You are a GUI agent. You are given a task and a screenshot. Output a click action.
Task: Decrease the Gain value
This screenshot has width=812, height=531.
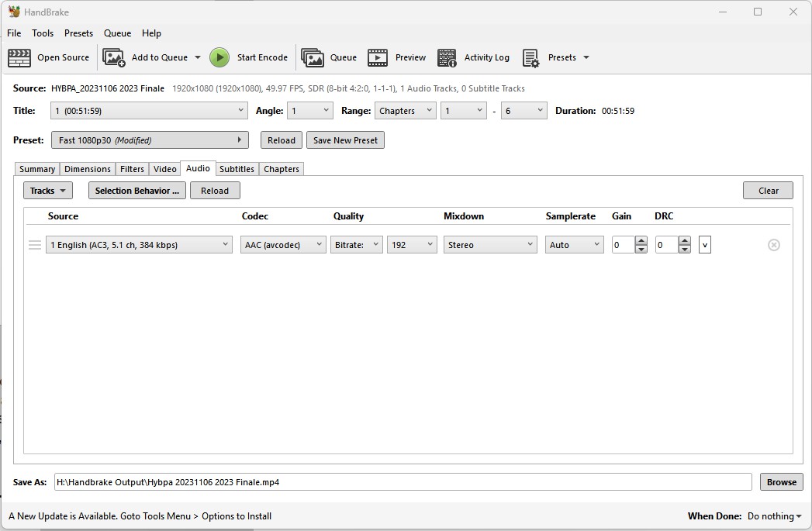point(641,250)
